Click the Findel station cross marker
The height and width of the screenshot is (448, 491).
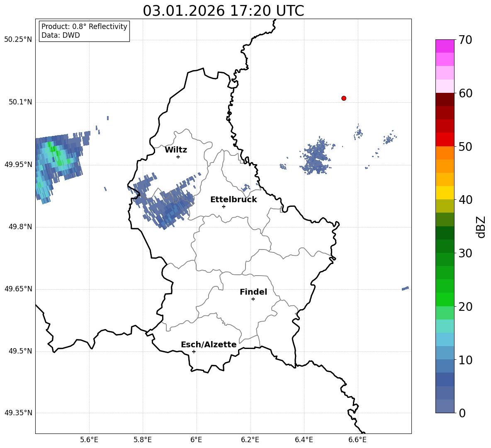click(253, 299)
